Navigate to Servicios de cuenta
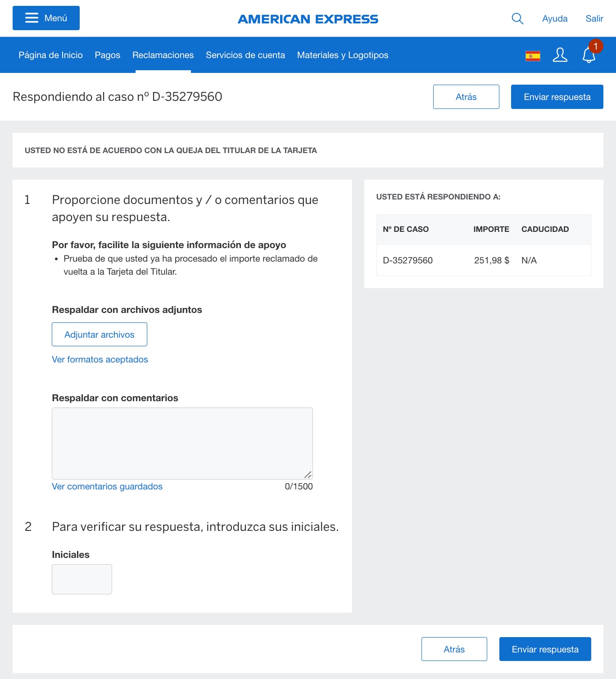The image size is (616, 679). coord(245,55)
